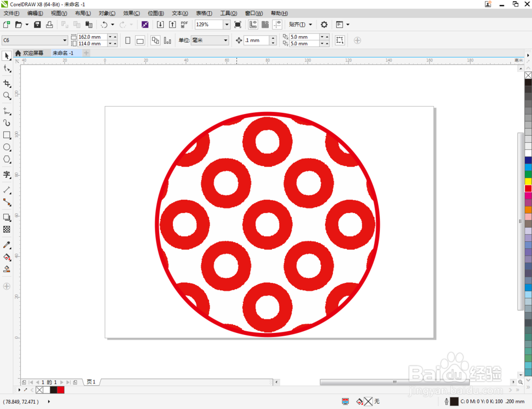Image resolution: width=532 pixels, height=409 pixels.
Task: Select the Freehand tool
Action: coord(6,111)
